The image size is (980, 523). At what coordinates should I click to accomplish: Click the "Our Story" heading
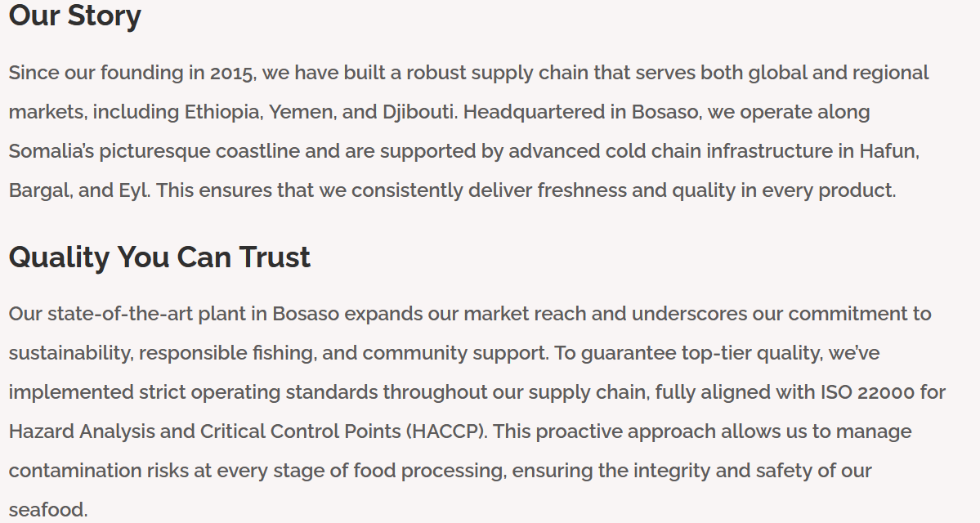(x=74, y=16)
